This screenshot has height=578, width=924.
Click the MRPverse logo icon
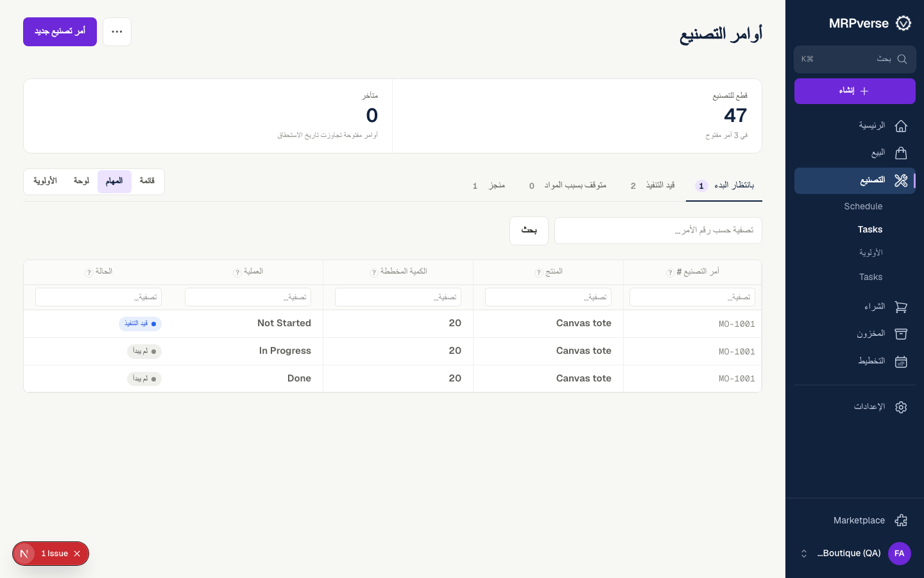(x=903, y=23)
